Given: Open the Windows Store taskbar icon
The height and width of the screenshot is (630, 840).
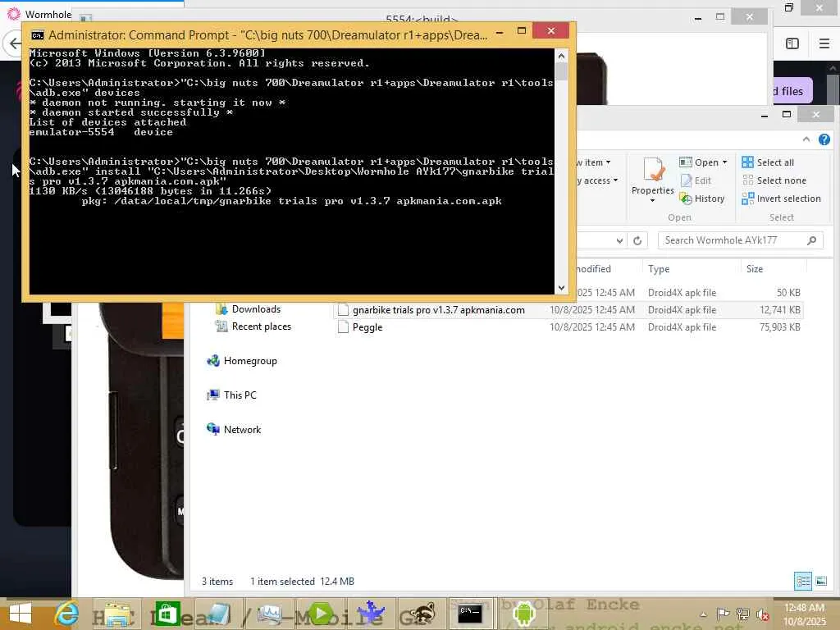Looking at the screenshot, I should (167, 614).
